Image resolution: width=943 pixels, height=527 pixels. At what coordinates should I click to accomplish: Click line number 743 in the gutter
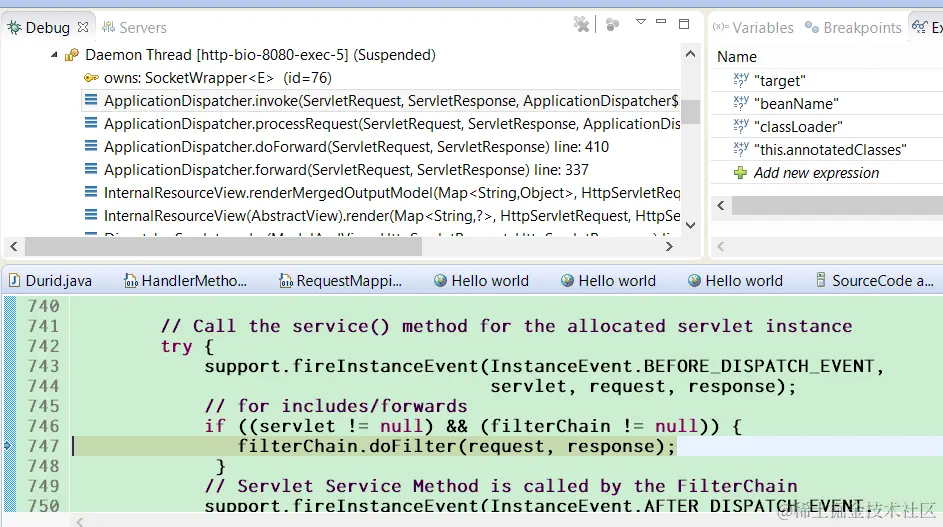[44, 366]
